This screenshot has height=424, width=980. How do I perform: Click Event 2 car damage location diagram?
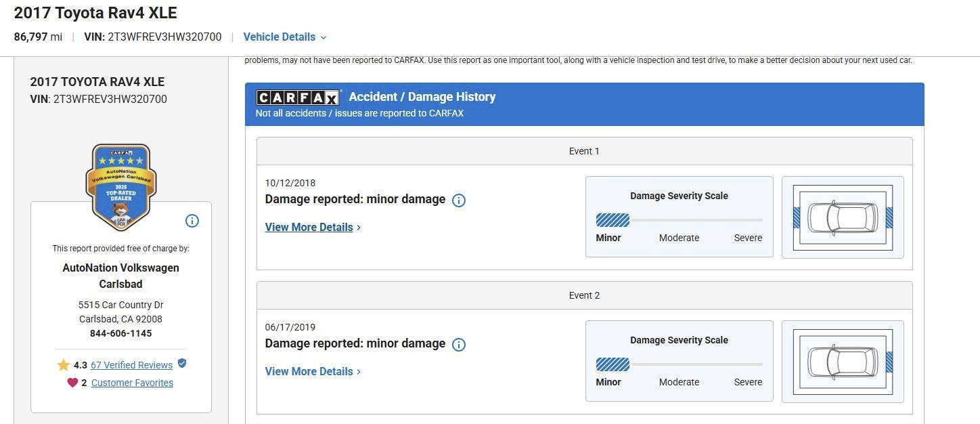coord(843,362)
